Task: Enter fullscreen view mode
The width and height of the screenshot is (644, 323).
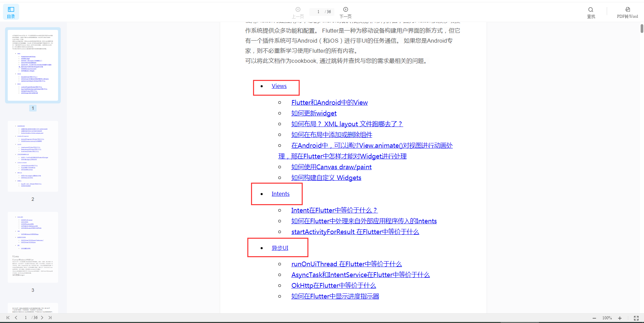Action: 636,318
